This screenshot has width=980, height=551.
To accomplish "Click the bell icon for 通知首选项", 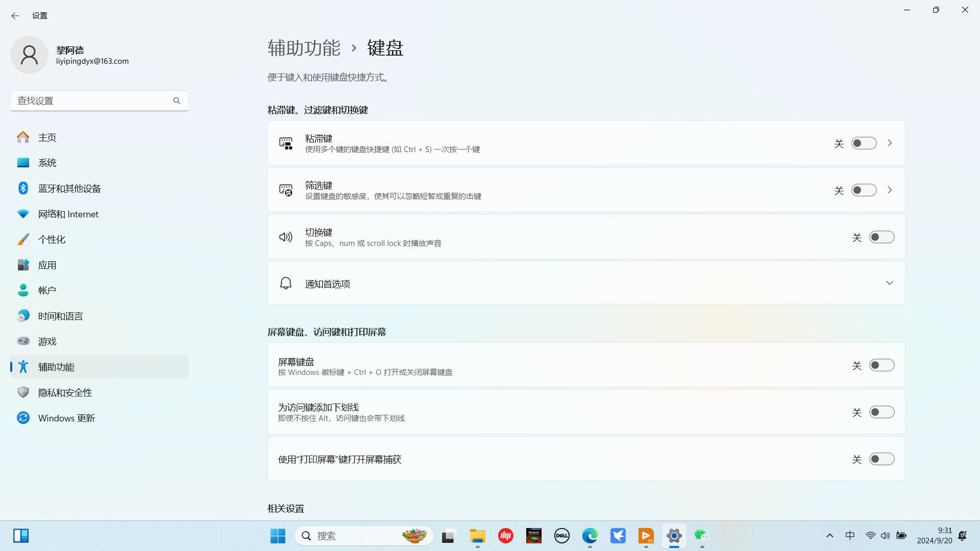I will click(x=285, y=283).
